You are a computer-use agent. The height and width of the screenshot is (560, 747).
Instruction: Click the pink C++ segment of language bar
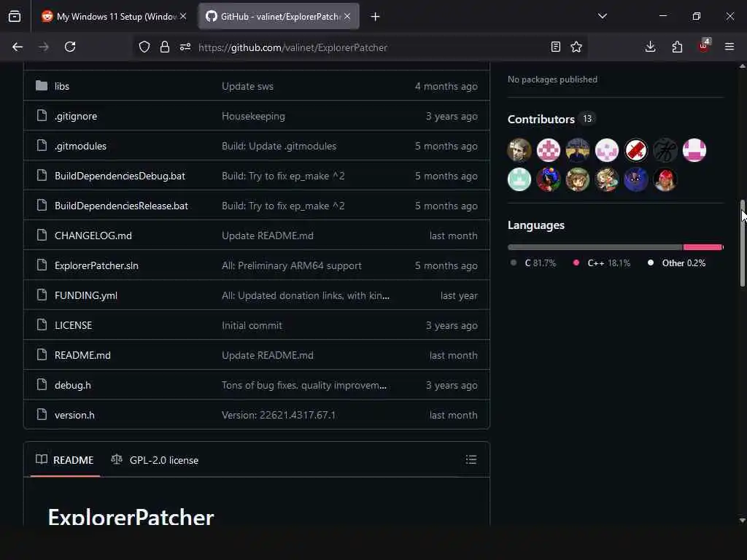(x=703, y=247)
